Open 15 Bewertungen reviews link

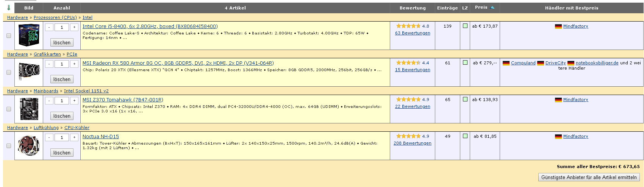pyautogui.click(x=413, y=70)
